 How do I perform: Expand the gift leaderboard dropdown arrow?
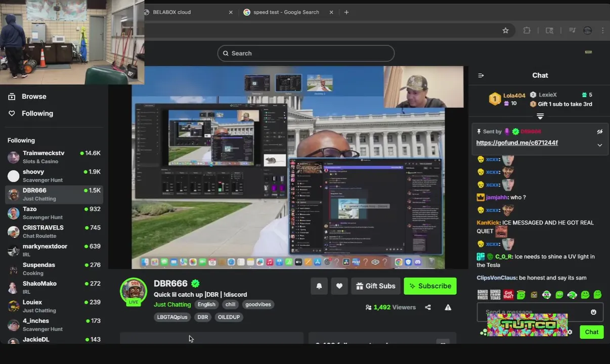coord(540,116)
